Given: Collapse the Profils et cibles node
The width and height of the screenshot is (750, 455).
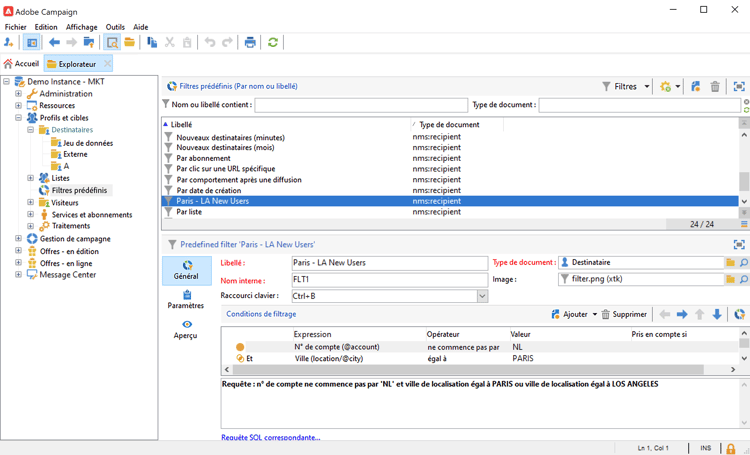Looking at the screenshot, I should [x=18, y=118].
